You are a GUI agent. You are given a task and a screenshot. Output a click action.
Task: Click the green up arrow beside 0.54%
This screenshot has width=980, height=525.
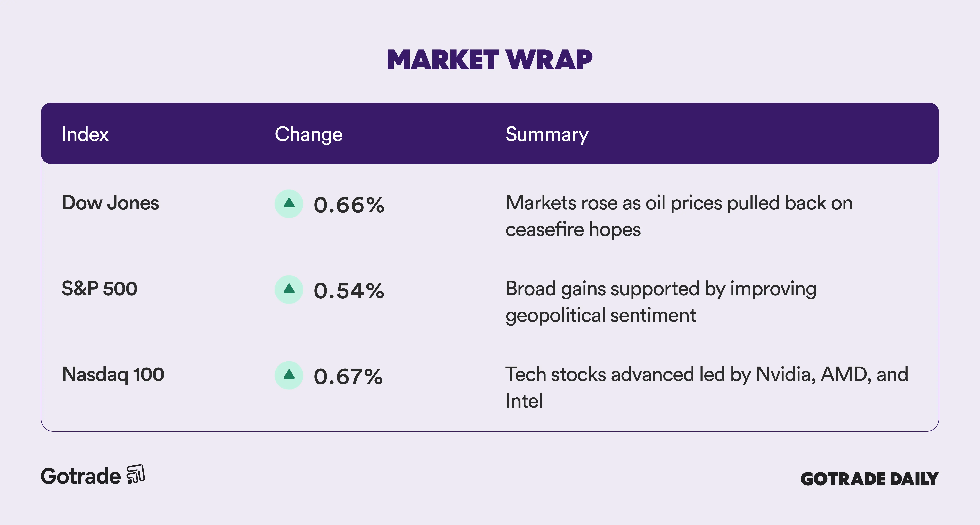coord(289,289)
